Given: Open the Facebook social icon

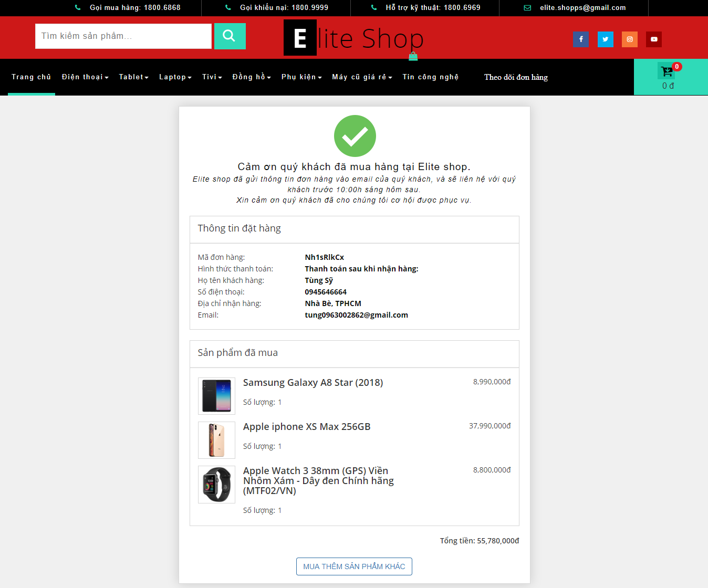Looking at the screenshot, I should point(581,39).
